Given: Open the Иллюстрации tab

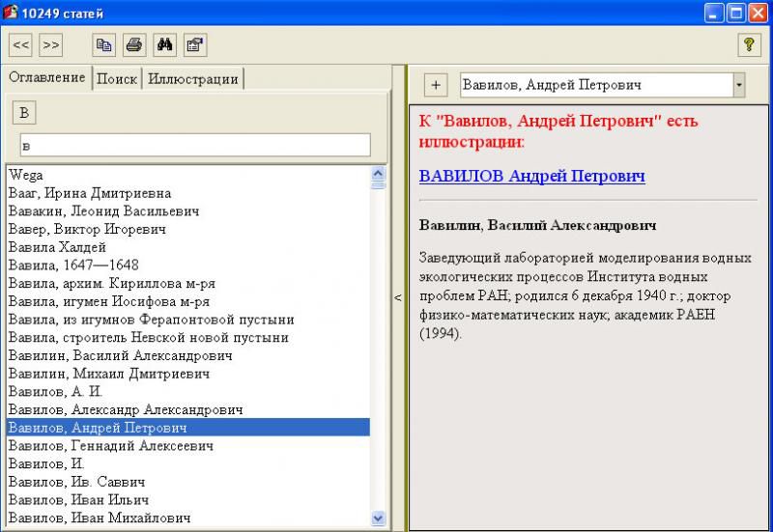Looking at the screenshot, I should coord(192,79).
